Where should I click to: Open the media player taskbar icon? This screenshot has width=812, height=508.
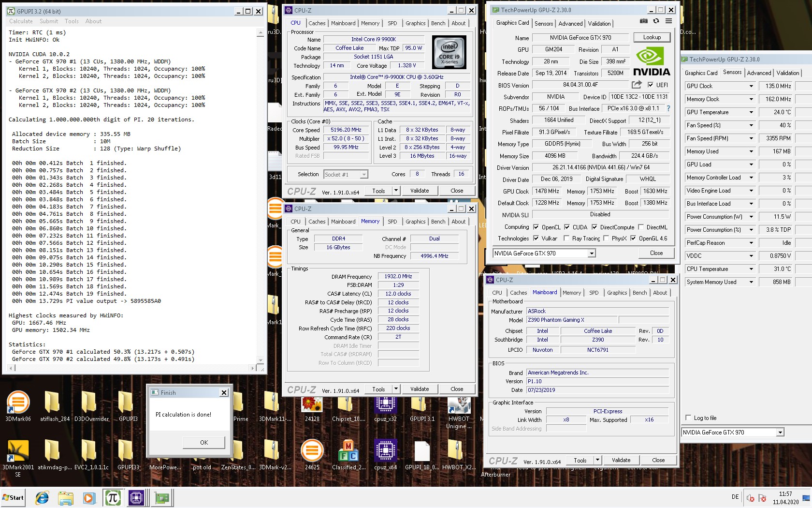tap(88, 497)
